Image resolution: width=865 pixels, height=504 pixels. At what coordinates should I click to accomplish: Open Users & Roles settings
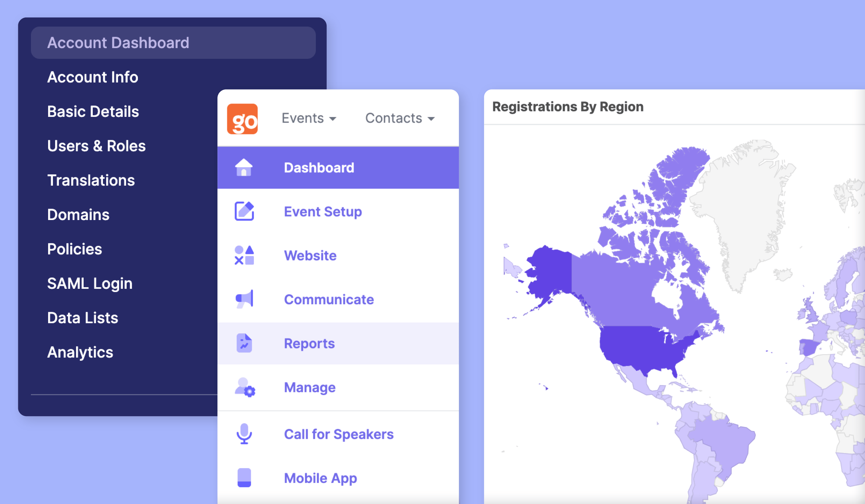coord(96,146)
